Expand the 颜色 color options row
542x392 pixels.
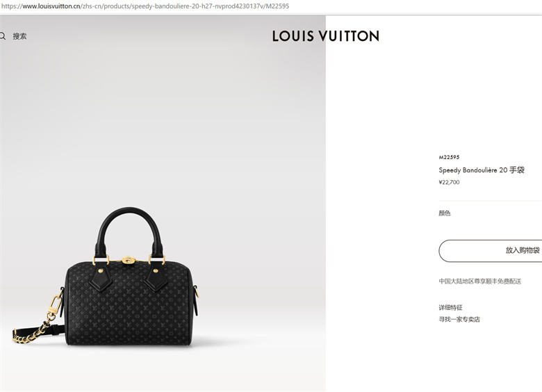click(x=490, y=213)
